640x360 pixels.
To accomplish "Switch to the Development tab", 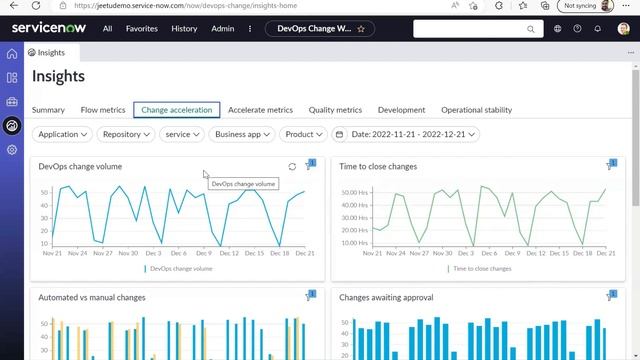I will click(401, 110).
